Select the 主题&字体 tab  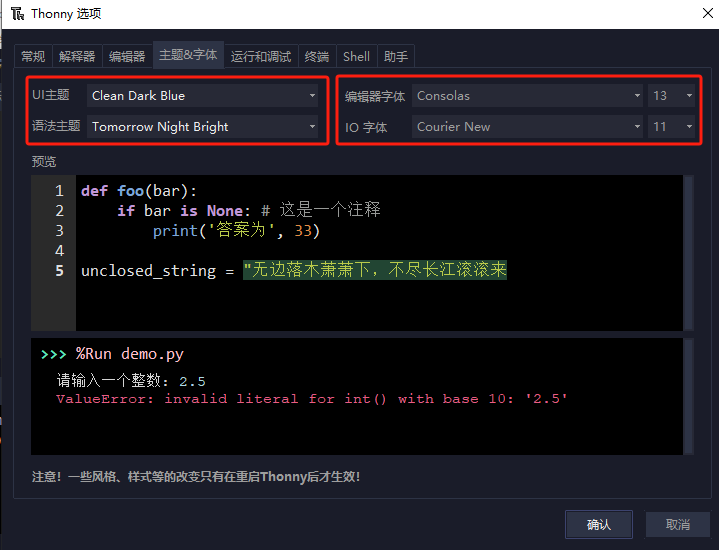pyautogui.click(x=188, y=55)
